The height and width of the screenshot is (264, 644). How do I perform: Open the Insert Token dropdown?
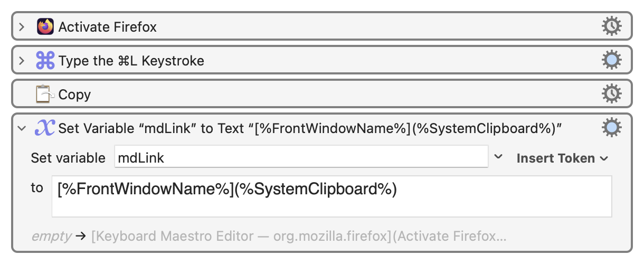562,158
